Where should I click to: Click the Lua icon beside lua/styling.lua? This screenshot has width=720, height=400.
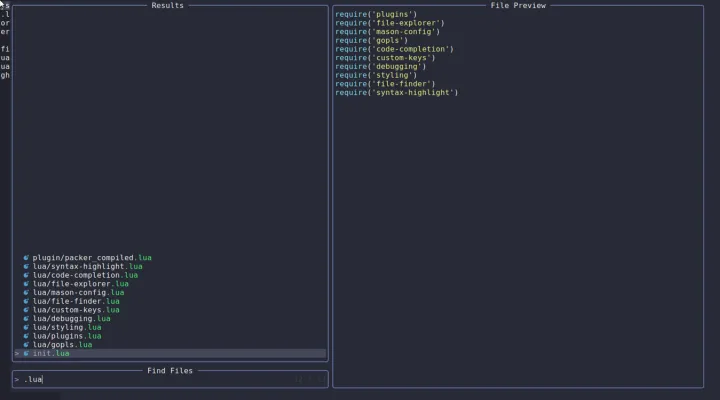[26, 327]
